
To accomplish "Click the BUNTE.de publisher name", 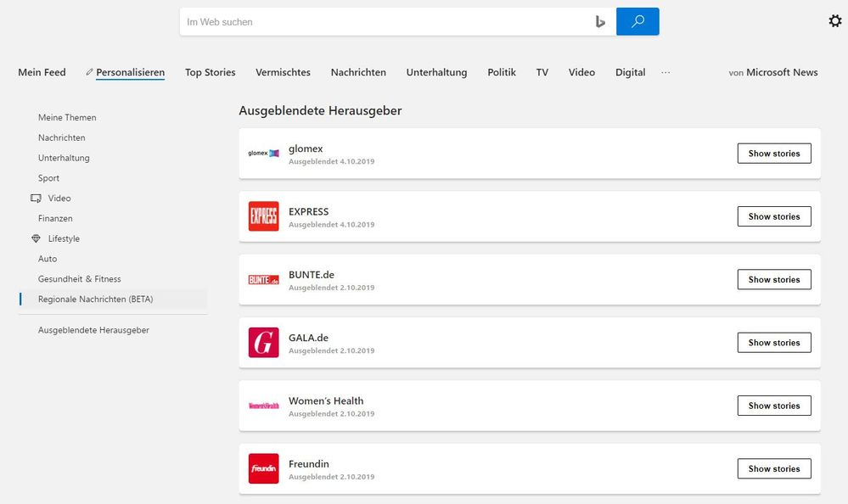I will 312,275.
